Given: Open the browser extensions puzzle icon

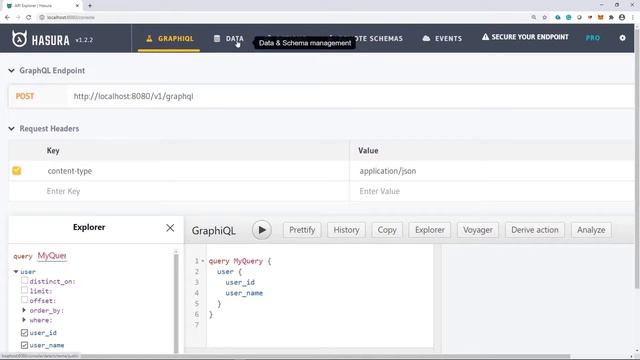Looking at the screenshot, I should click(x=611, y=18).
